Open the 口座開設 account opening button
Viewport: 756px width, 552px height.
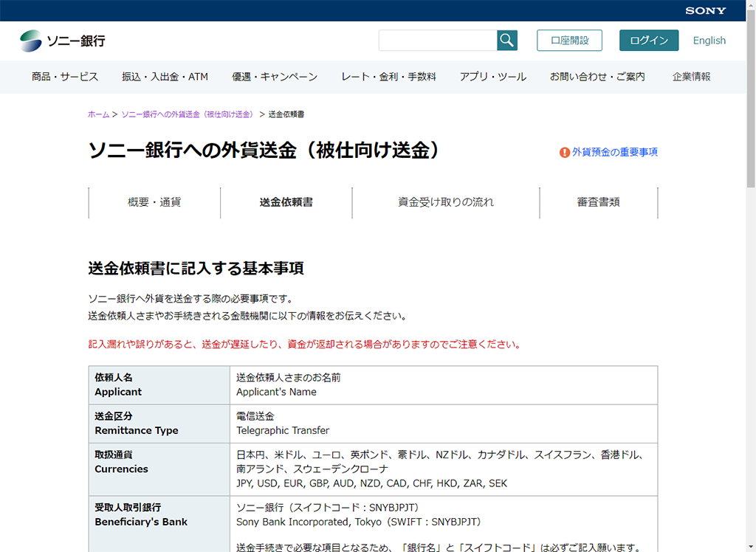(x=569, y=41)
